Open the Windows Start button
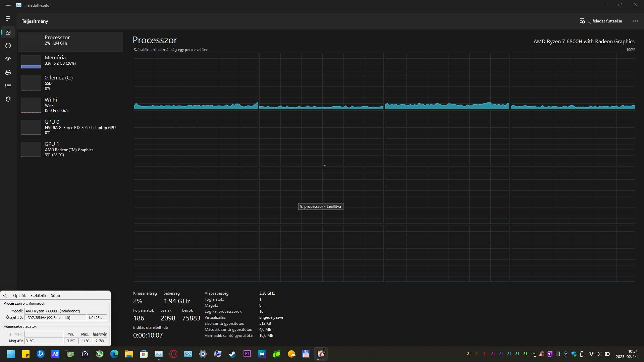This screenshot has width=644, height=362. point(11,354)
